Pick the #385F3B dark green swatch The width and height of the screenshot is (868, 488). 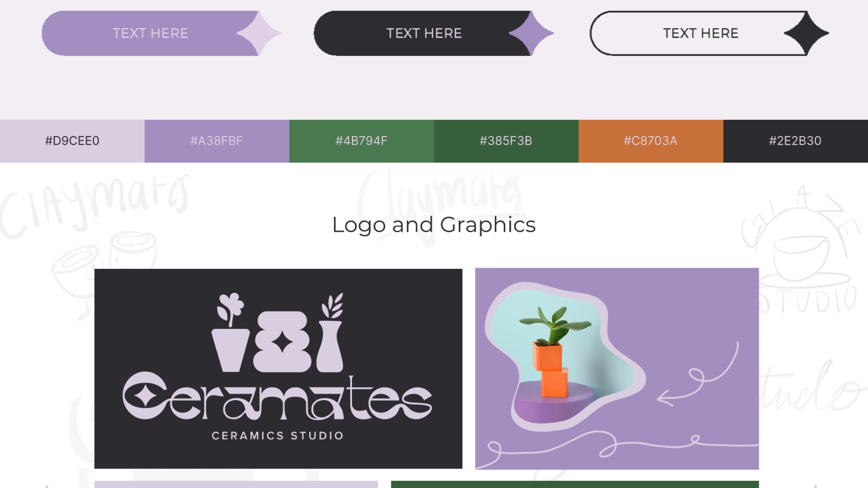tap(506, 141)
